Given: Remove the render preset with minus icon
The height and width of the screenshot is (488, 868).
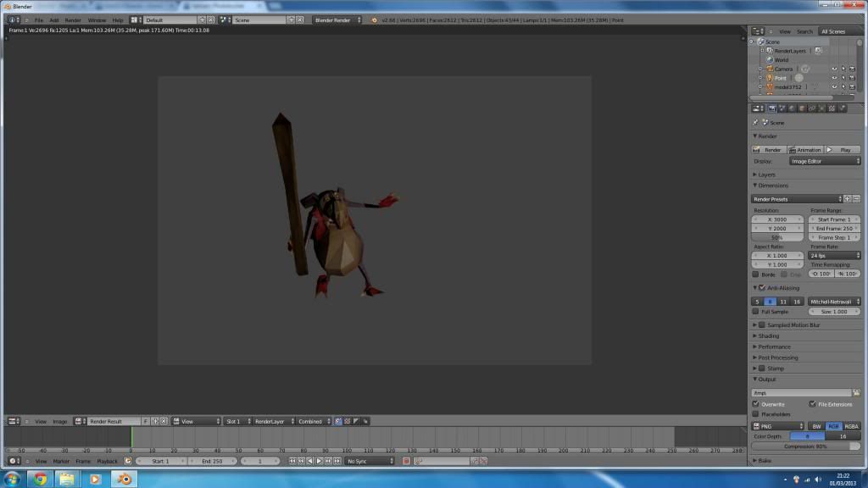Looking at the screenshot, I should click(x=856, y=199).
